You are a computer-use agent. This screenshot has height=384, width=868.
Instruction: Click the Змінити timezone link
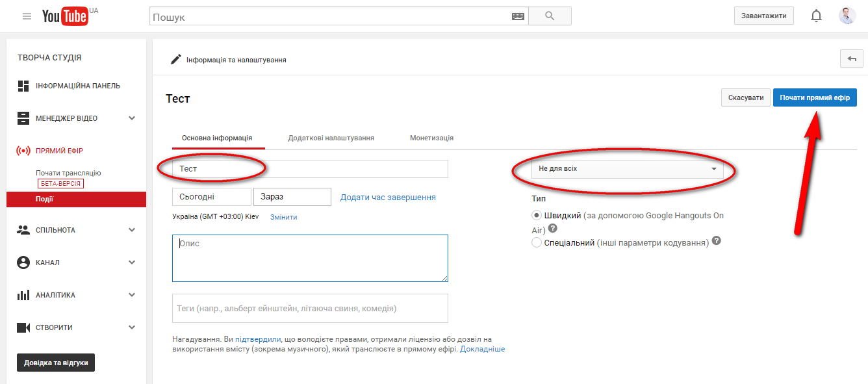pyautogui.click(x=283, y=217)
